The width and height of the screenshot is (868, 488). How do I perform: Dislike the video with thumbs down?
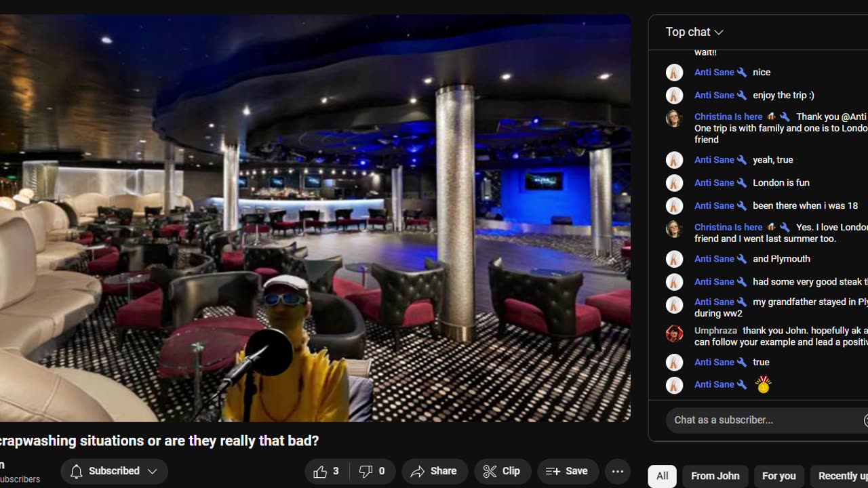coord(372,472)
